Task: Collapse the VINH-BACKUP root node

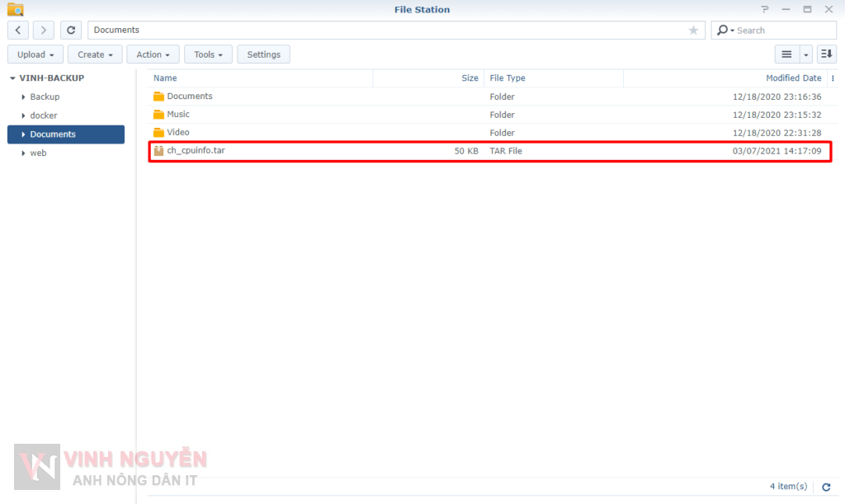Action: click(x=12, y=78)
